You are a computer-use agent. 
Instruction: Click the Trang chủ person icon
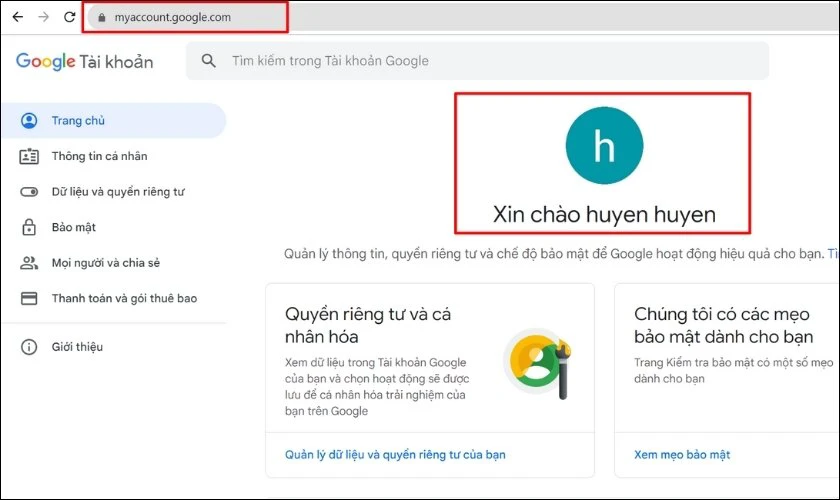(x=29, y=121)
